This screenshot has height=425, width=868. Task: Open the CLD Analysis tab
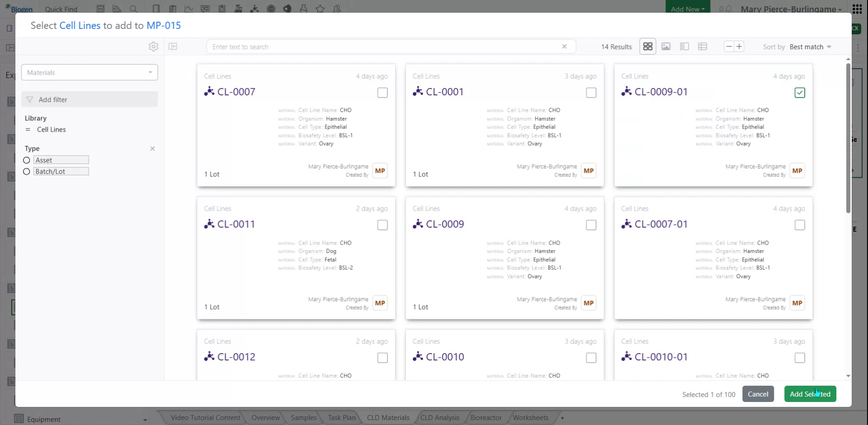(439, 417)
